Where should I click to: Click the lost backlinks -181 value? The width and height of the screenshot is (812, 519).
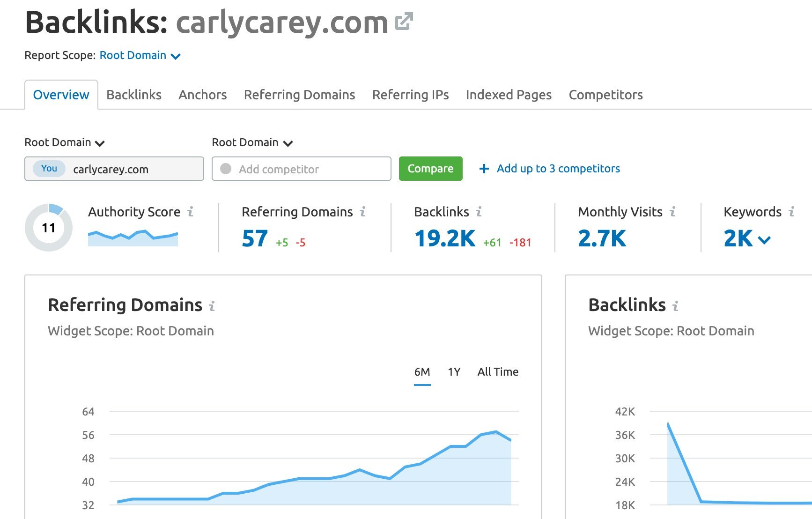point(520,243)
